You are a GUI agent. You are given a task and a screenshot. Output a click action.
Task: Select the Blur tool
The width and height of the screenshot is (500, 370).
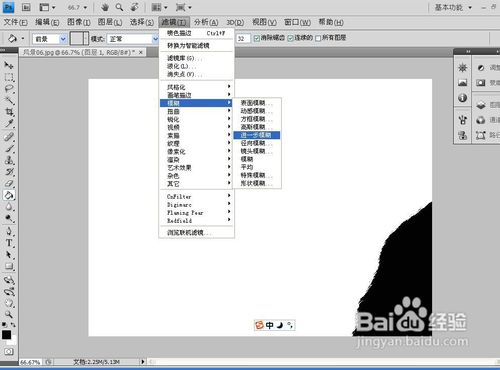(x=9, y=207)
